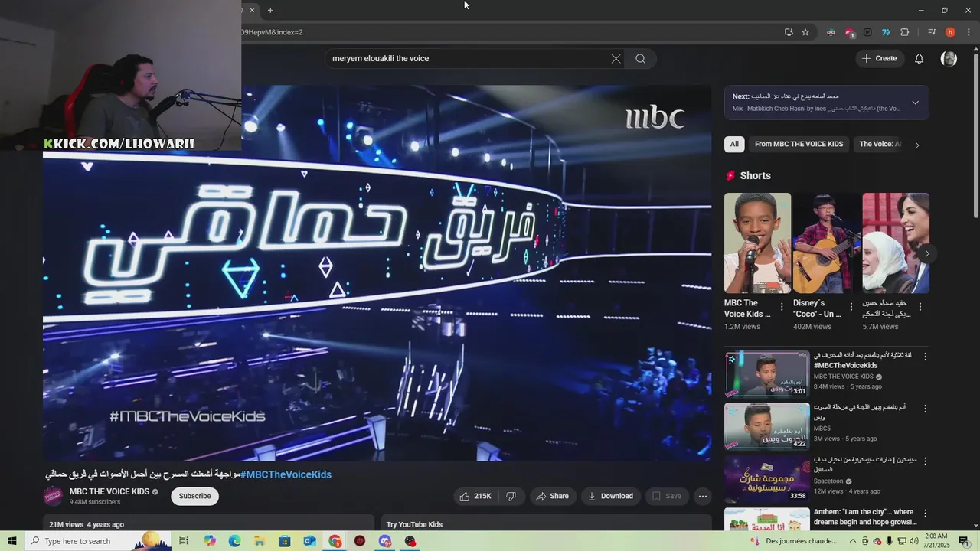This screenshot has width=980, height=551.
Task: Click the Download button
Action: (610, 496)
